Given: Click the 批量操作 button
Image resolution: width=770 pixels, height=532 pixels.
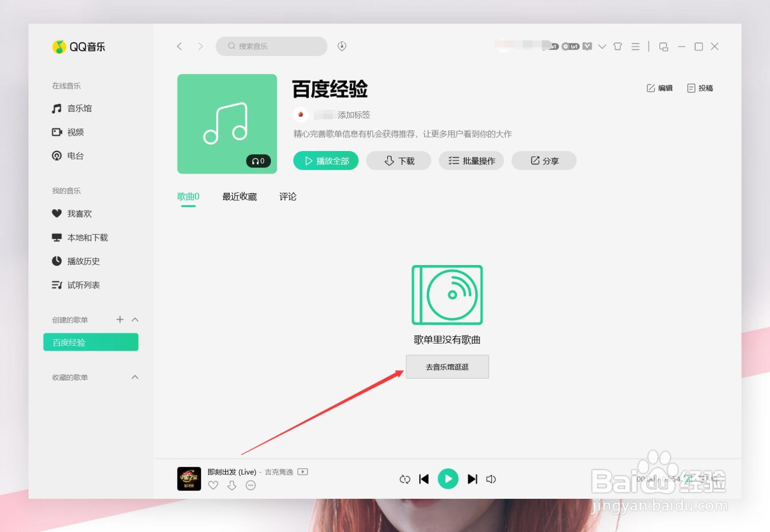Looking at the screenshot, I should click(472, 161).
